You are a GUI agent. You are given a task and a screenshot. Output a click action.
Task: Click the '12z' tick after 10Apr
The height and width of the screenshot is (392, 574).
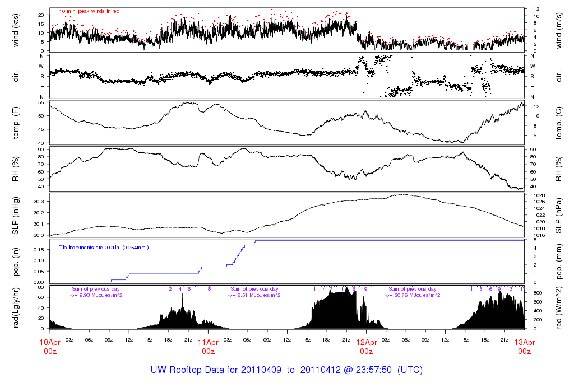pos(128,340)
